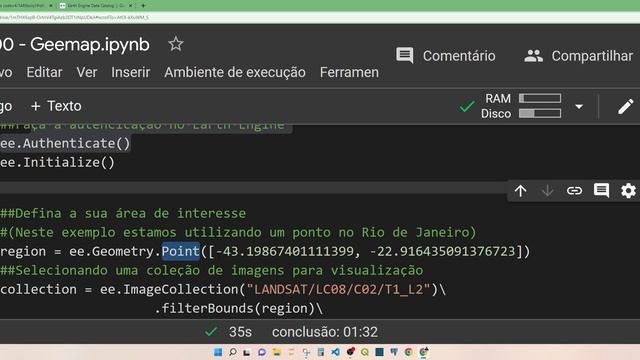Click the Disco usage bar
640x360 pixels.
pos(540,113)
